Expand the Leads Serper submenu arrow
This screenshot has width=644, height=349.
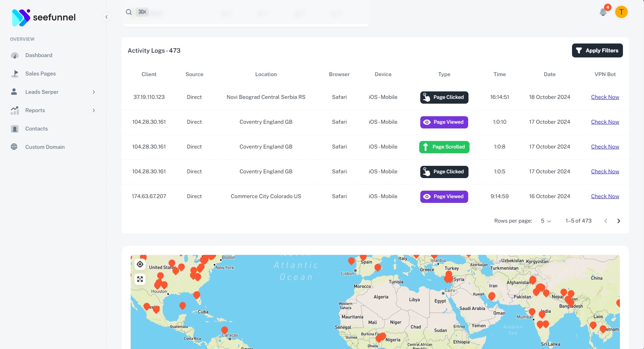pos(94,92)
